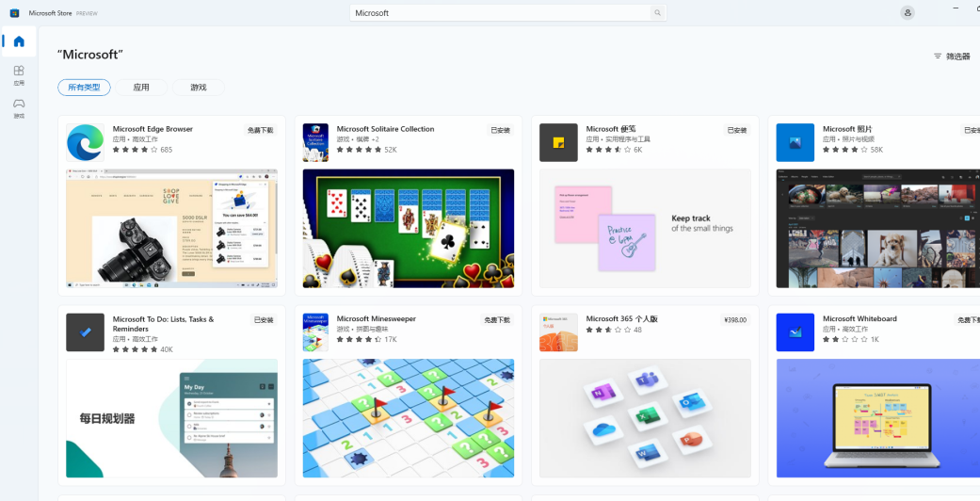
Task: Click the 应用 • 实用程序与工具 category text
Action: 619,139
